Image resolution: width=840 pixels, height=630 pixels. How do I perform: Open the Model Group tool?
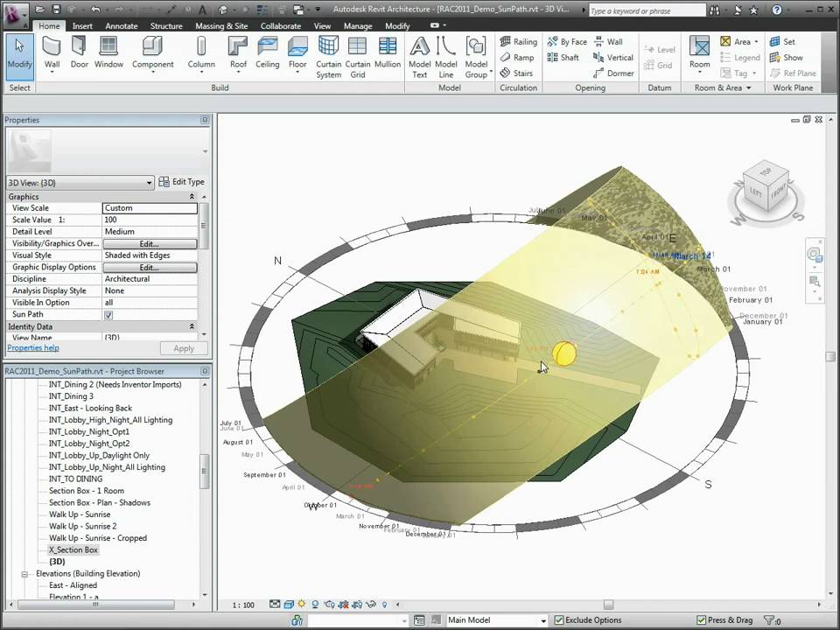(476, 58)
